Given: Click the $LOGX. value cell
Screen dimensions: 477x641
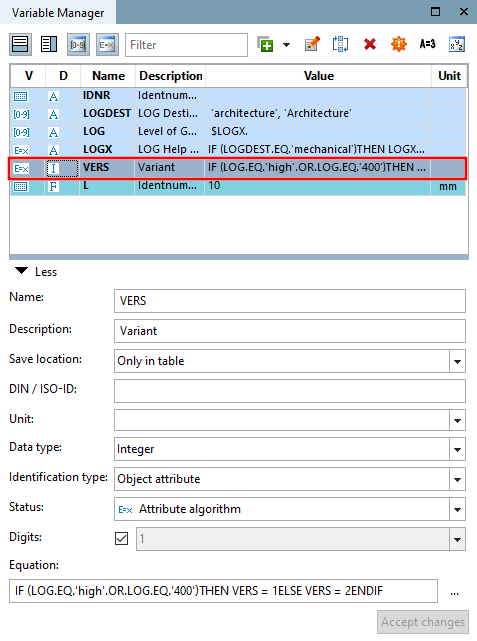Looking at the screenshot, I should pyautogui.click(x=318, y=131).
